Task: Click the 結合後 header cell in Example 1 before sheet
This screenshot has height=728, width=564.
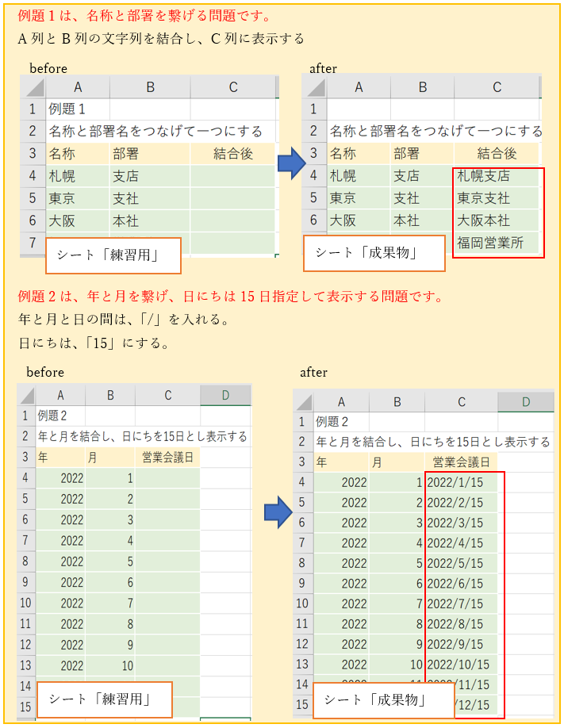Action: [x=232, y=154]
